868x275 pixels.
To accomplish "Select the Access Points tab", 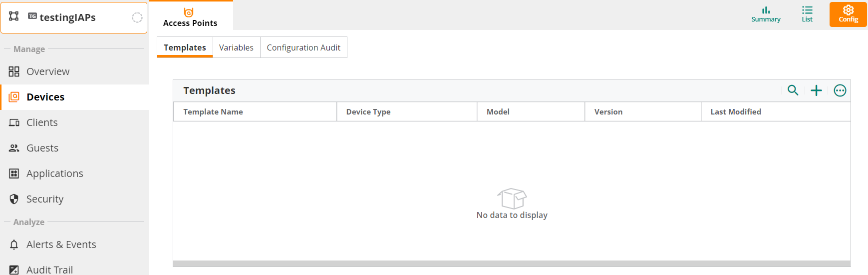I will click(190, 16).
